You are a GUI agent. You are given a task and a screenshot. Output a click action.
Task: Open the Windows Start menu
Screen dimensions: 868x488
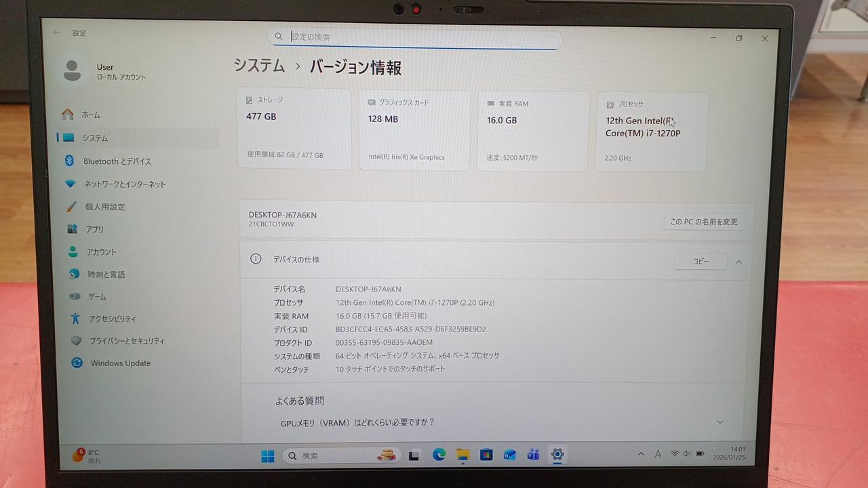click(x=268, y=455)
